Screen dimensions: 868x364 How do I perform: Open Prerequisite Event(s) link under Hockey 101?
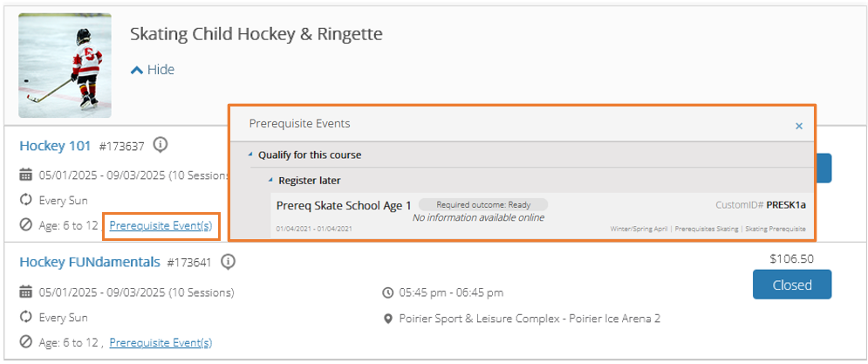pyautogui.click(x=161, y=225)
